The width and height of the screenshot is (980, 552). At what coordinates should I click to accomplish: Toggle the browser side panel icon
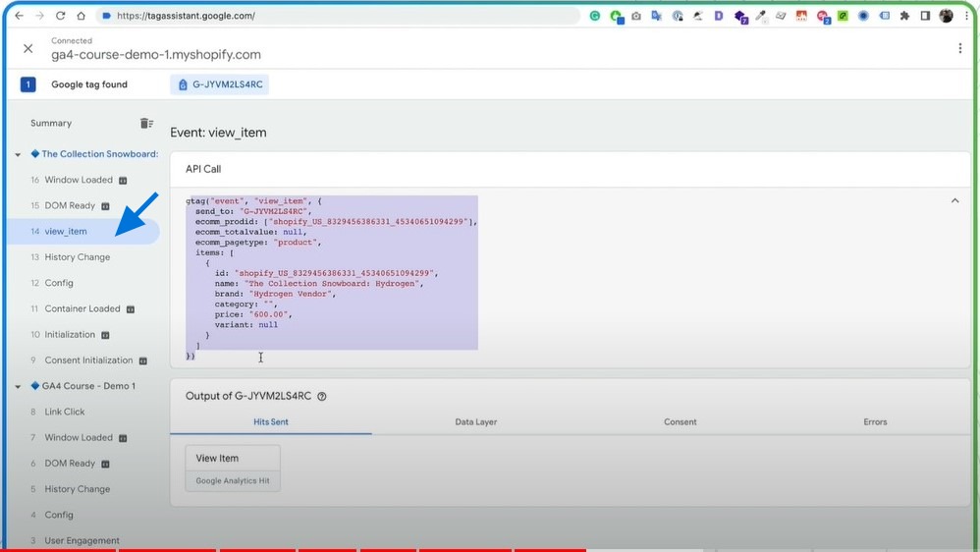(925, 16)
